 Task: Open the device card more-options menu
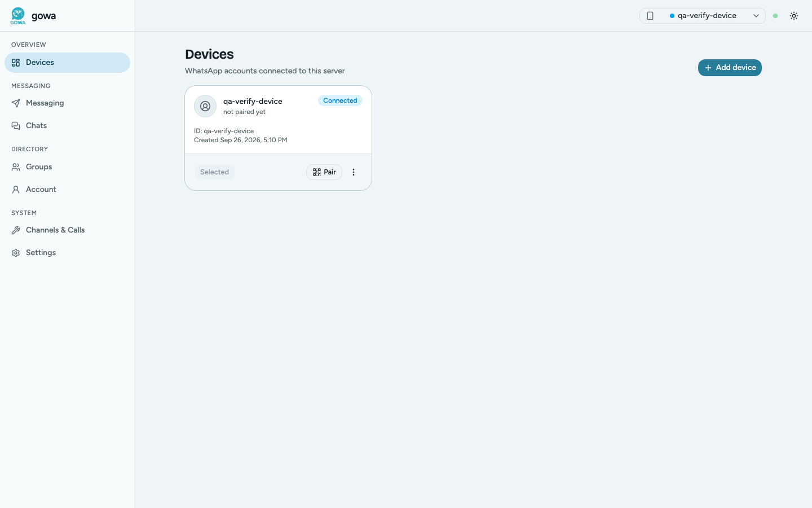[354, 172]
